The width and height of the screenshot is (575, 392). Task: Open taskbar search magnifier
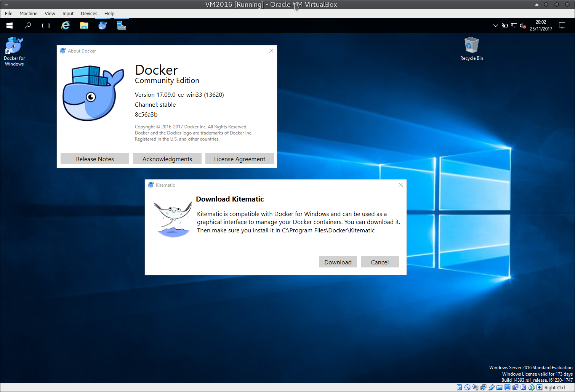pyautogui.click(x=28, y=26)
